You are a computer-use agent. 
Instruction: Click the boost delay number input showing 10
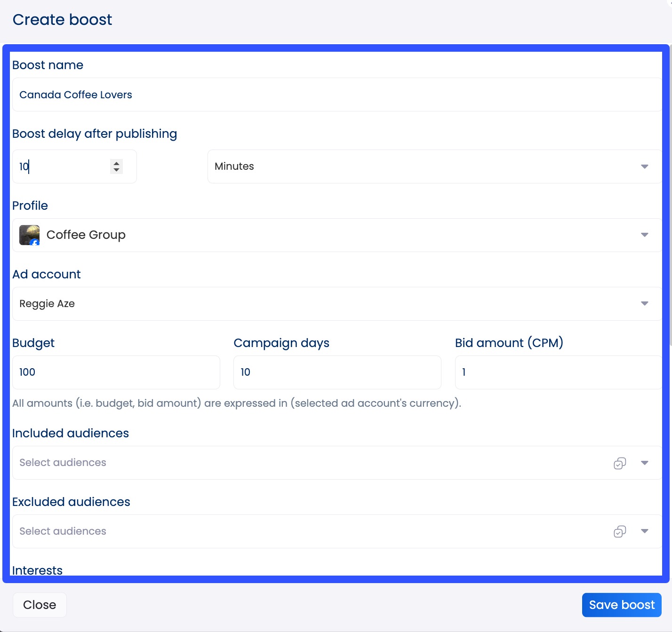click(61, 166)
